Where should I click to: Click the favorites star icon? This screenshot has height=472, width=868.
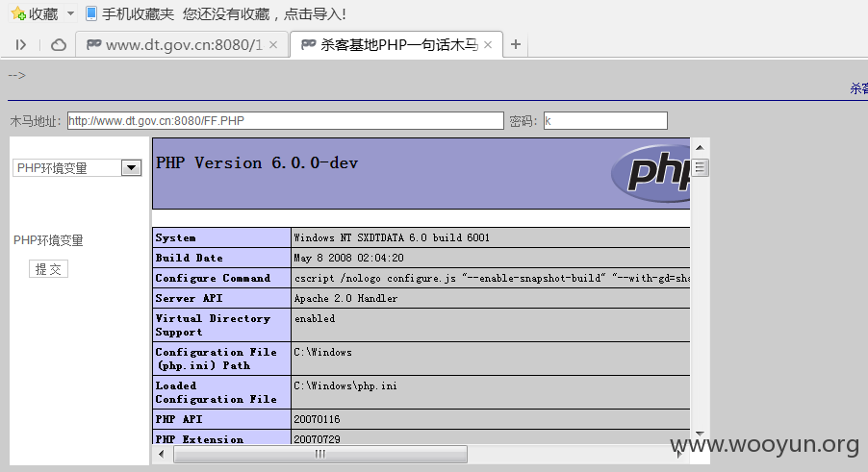click(18, 13)
